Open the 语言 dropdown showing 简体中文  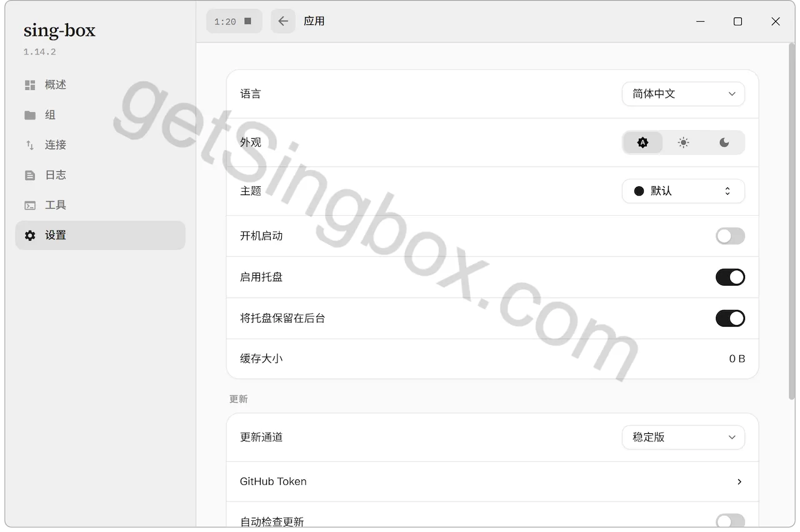[683, 94]
